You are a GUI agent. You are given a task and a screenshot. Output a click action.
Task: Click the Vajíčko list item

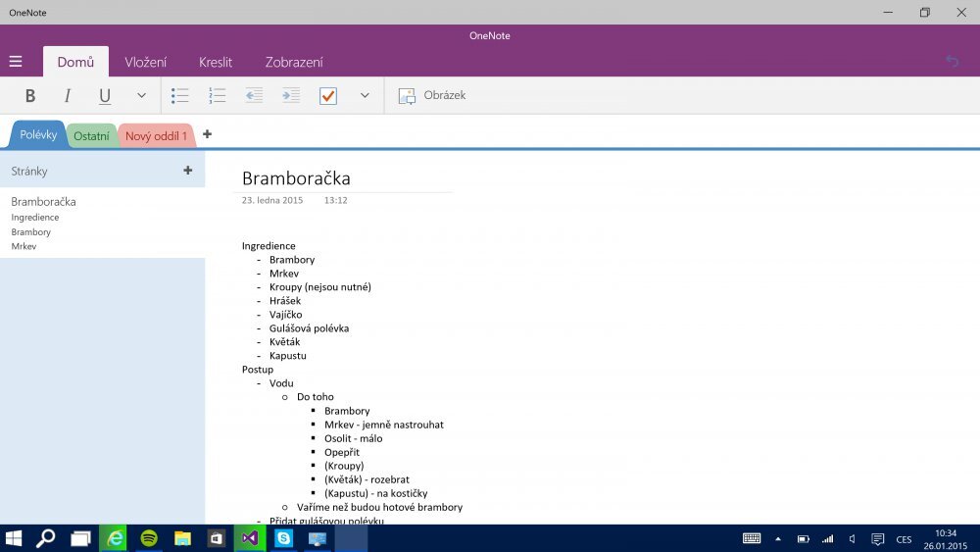tap(285, 315)
